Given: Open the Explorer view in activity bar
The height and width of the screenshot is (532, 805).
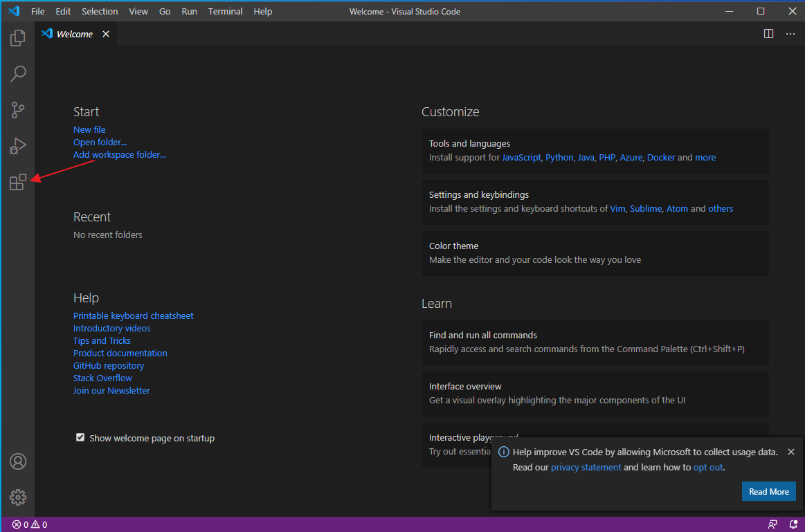Looking at the screenshot, I should click(x=17, y=38).
